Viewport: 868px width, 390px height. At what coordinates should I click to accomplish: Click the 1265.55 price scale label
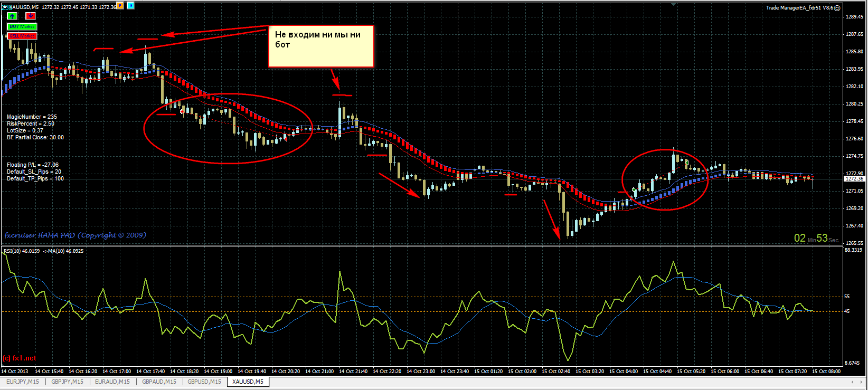click(x=854, y=243)
